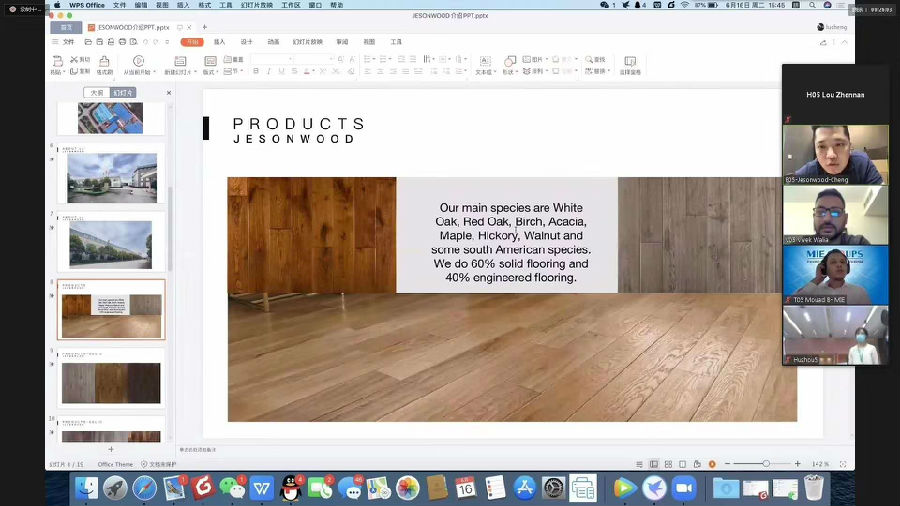Open the Insert ribbon tab
This screenshot has width=900, height=506.
[219, 42]
